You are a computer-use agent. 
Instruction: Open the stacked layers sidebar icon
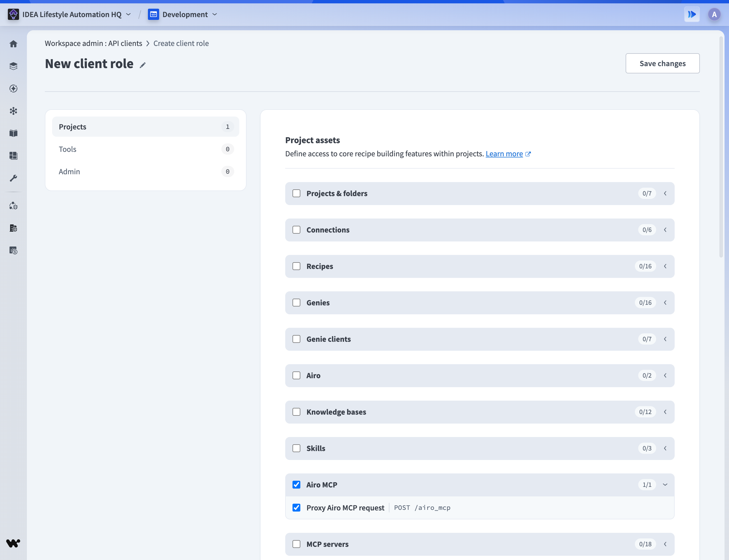13,66
